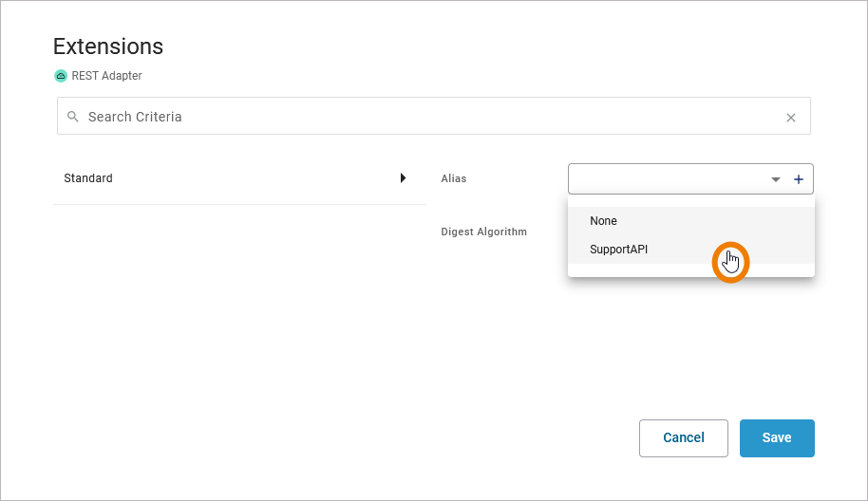Choose SupportAPI from the alias list
The height and width of the screenshot is (501, 868).
point(624,250)
